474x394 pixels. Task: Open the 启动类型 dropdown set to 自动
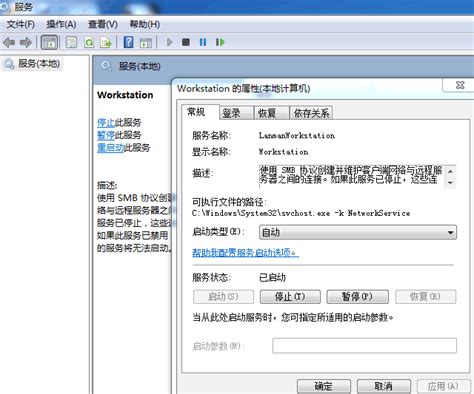pos(358,232)
